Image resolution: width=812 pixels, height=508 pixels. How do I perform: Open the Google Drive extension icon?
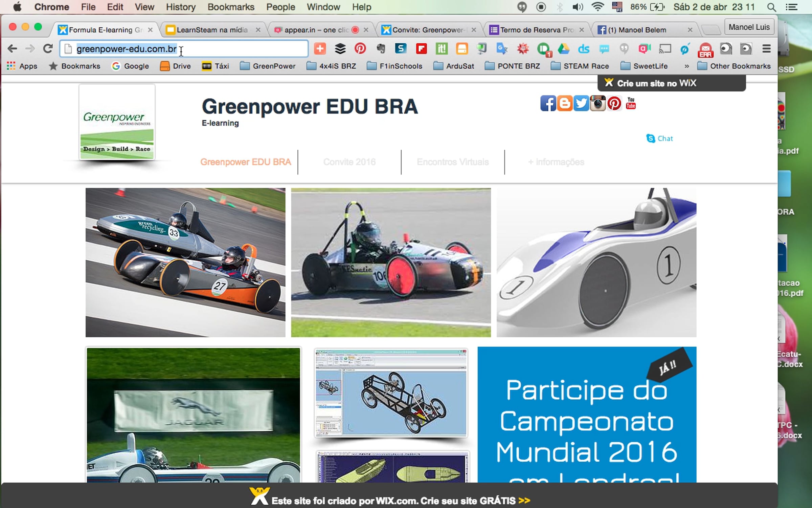click(x=563, y=49)
